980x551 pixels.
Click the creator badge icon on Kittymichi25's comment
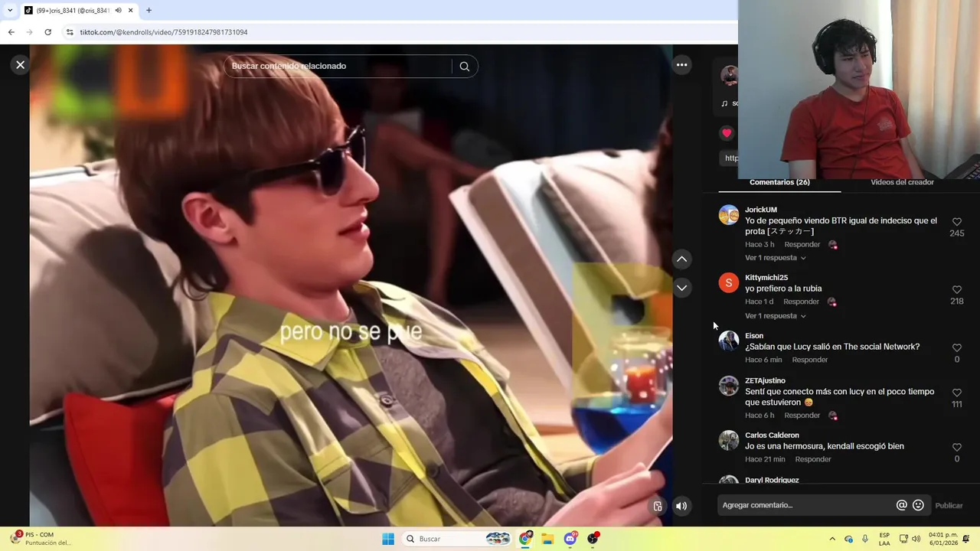point(832,302)
